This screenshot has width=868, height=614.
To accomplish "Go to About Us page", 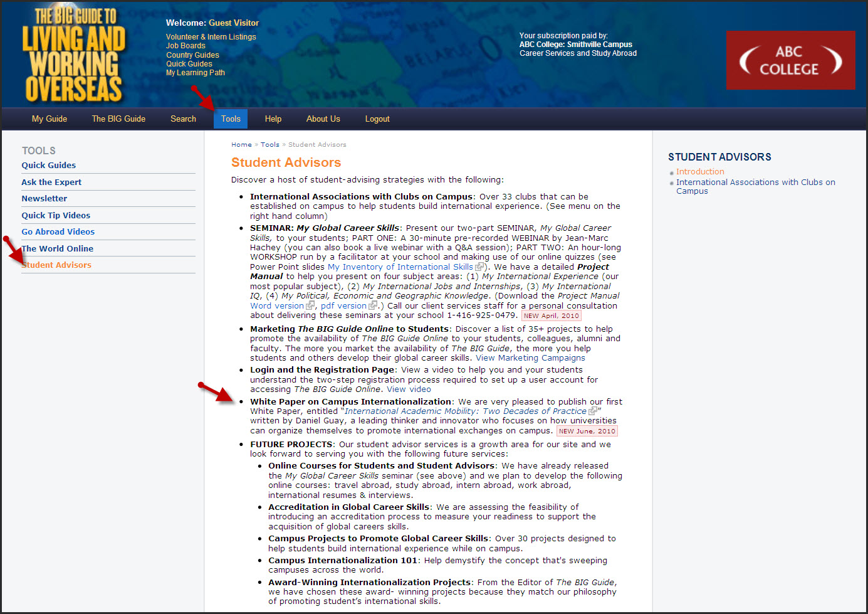I will pos(323,119).
